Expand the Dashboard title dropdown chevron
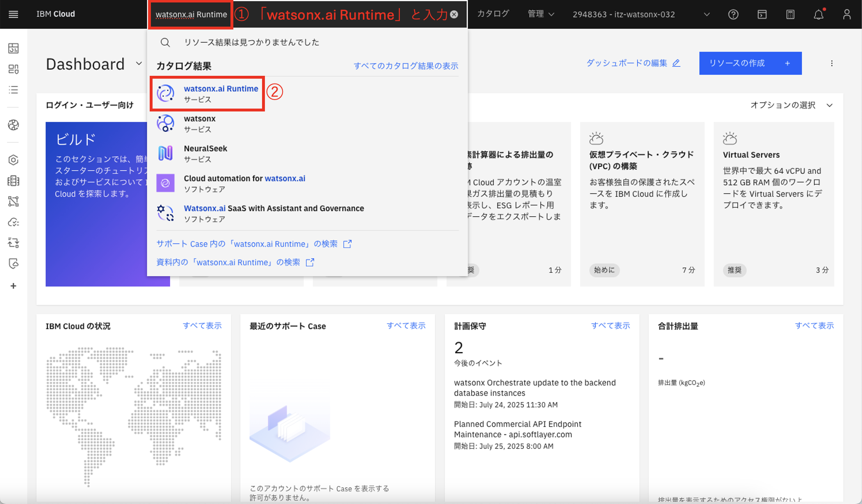The width and height of the screenshot is (862, 504). coord(139,64)
